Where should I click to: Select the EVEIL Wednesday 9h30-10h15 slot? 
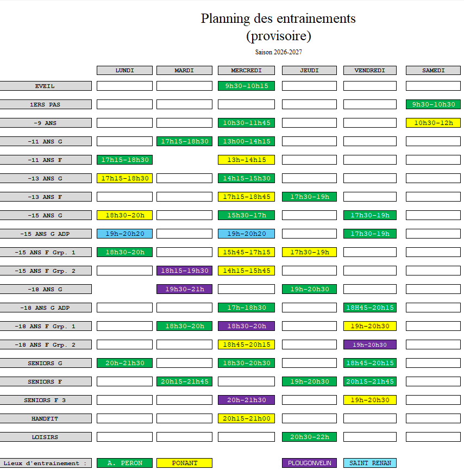coord(246,86)
